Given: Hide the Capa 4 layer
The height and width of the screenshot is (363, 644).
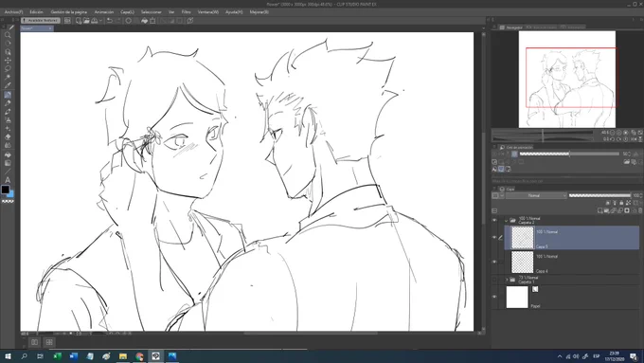Looking at the screenshot, I should 494,262.
